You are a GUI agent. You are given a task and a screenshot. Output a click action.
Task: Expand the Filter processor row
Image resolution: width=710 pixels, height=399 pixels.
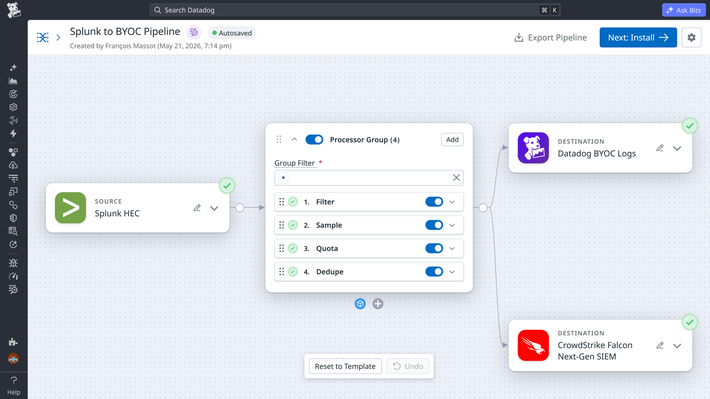452,202
